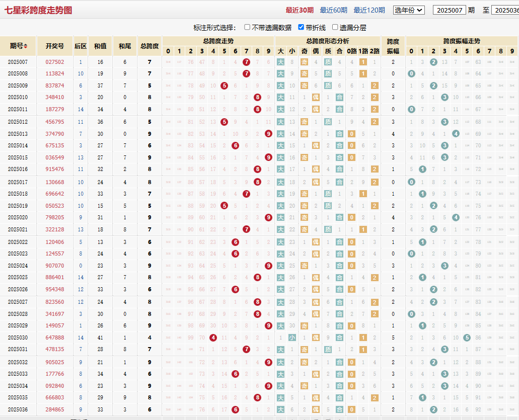Click the teal circle 0 in row 2025008
This screenshot has width=519, height=420.
[411, 74]
